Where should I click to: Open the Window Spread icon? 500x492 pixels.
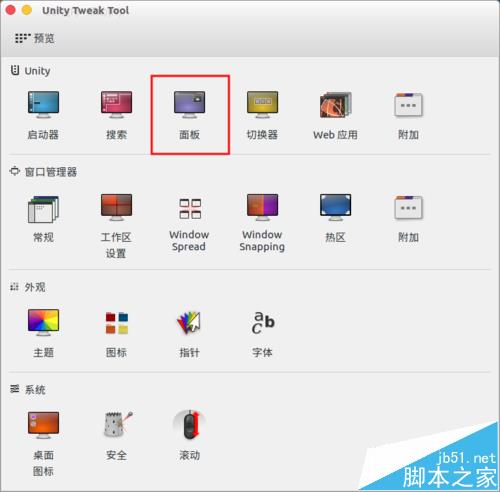click(x=190, y=209)
